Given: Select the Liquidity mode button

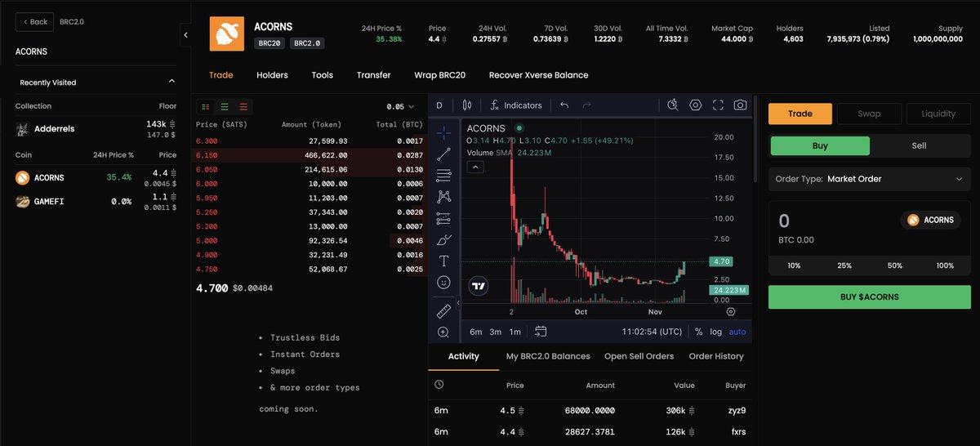Looking at the screenshot, I should [938, 114].
